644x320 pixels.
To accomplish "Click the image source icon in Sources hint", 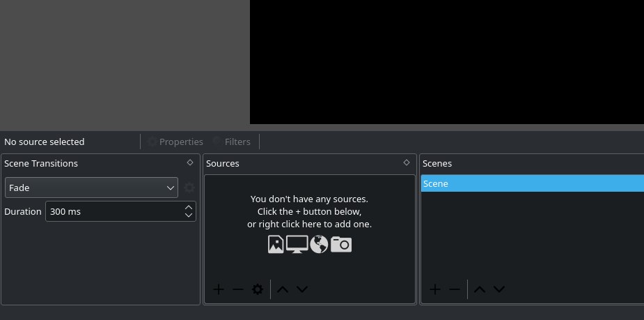I will point(276,244).
